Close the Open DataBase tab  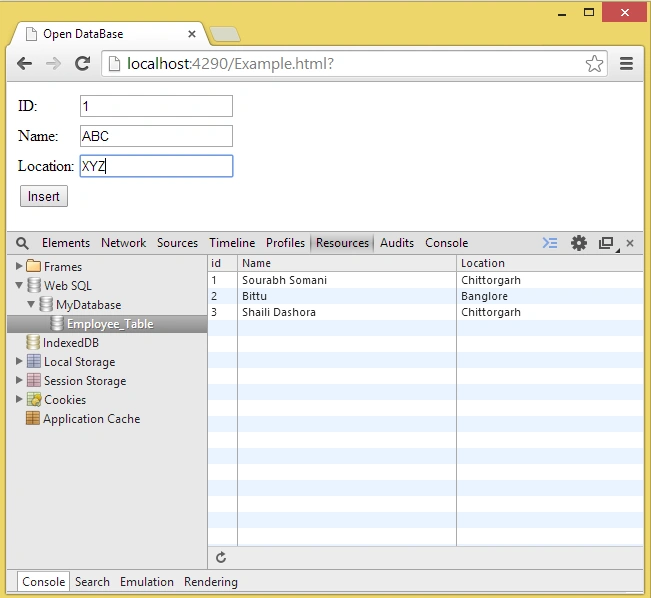[192, 34]
